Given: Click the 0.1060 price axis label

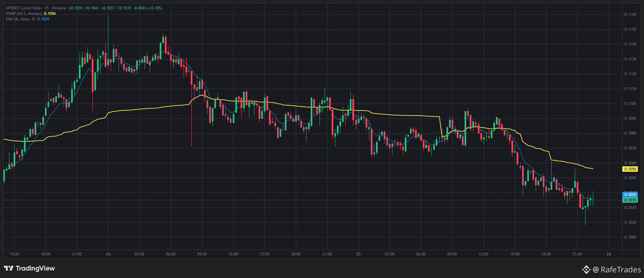Looking at the screenshot, I should tap(630, 163).
